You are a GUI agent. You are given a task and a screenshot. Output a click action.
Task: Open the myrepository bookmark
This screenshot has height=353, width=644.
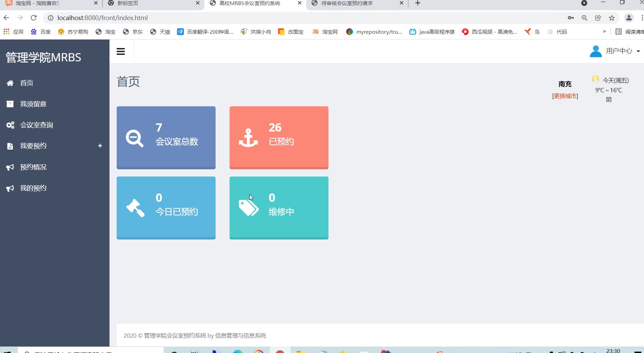[374, 32]
